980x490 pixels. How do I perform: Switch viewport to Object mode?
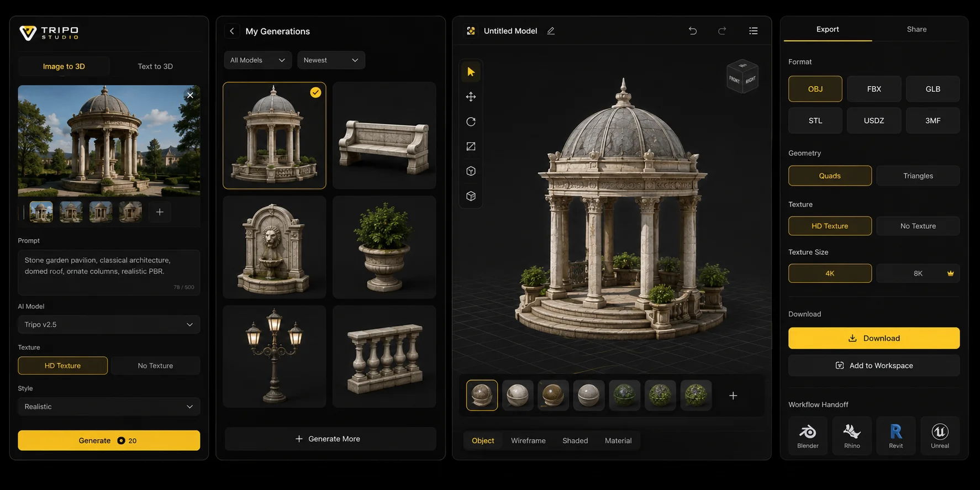(483, 441)
